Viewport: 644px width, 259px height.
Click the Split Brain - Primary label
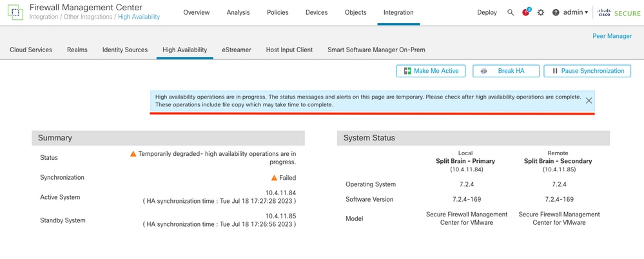465,161
